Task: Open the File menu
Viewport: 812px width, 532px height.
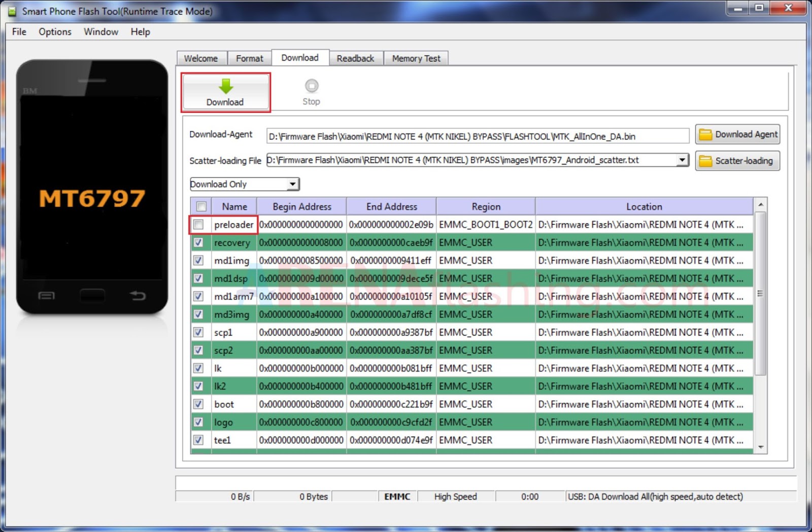Action: click(19, 31)
